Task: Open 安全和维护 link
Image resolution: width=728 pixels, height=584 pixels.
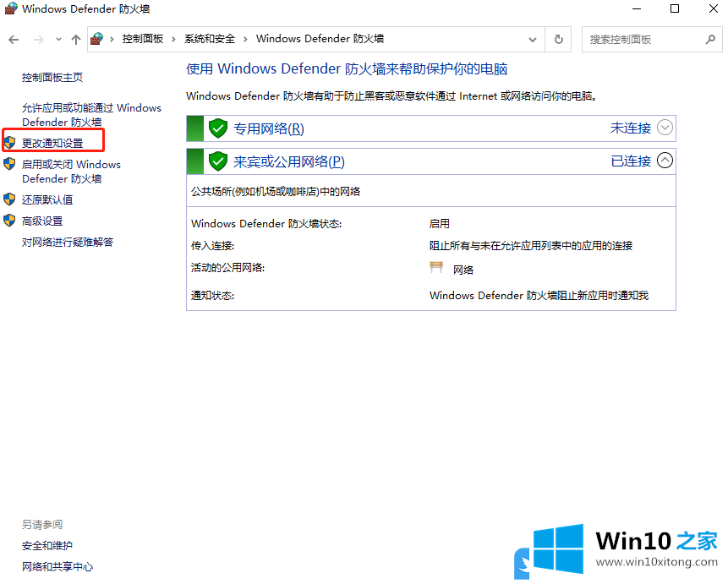Action: [x=47, y=545]
